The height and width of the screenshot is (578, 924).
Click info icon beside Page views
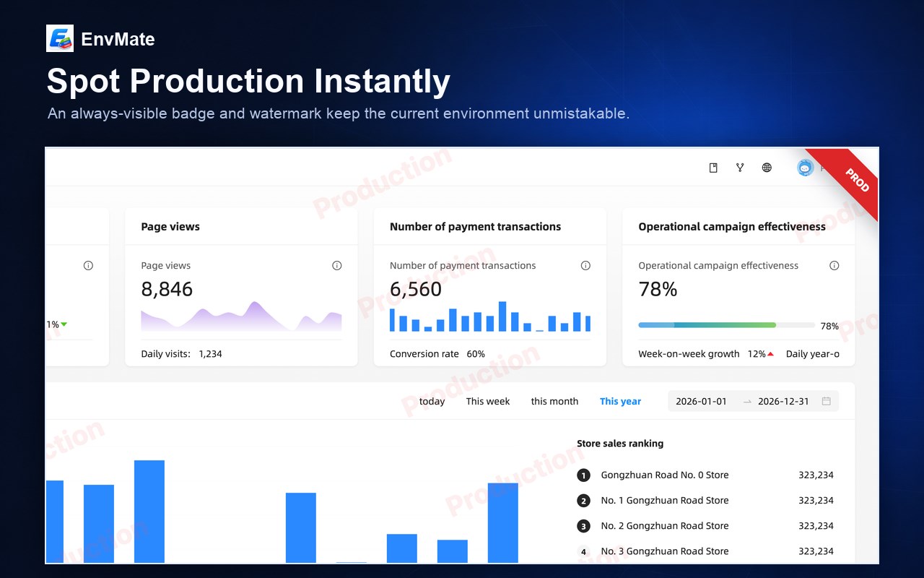(336, 265)
